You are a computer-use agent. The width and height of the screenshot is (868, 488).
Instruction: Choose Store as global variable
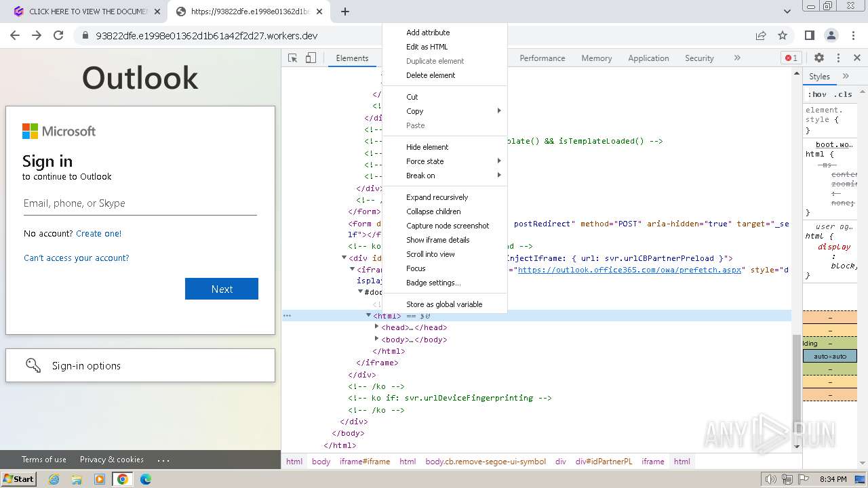(x=445, y=304)
